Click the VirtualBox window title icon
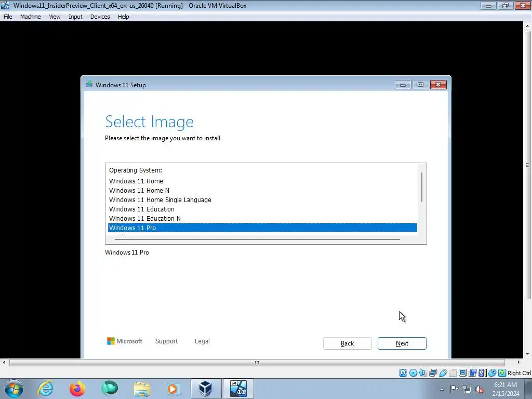532x399 pixels. [x=5, y=5]
